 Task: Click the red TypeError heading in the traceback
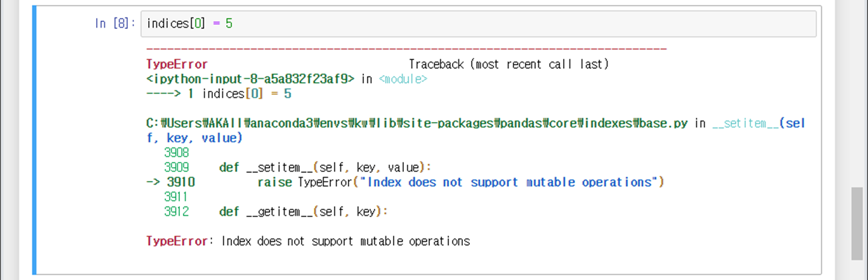pos(177,64)
